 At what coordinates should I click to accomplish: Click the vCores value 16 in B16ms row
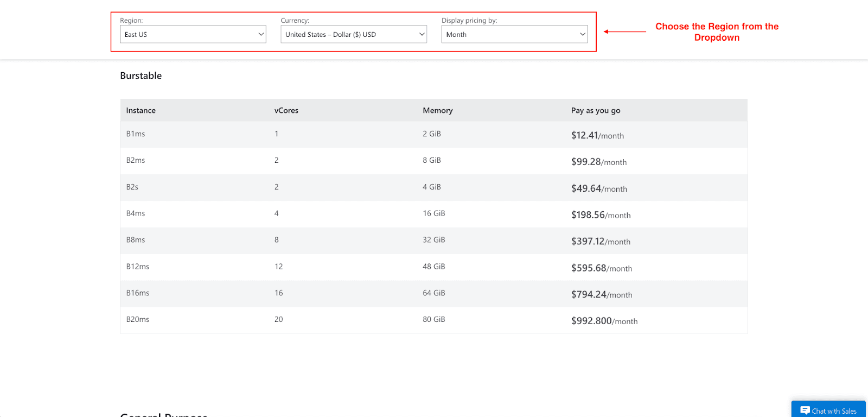(x=279, y=293)
